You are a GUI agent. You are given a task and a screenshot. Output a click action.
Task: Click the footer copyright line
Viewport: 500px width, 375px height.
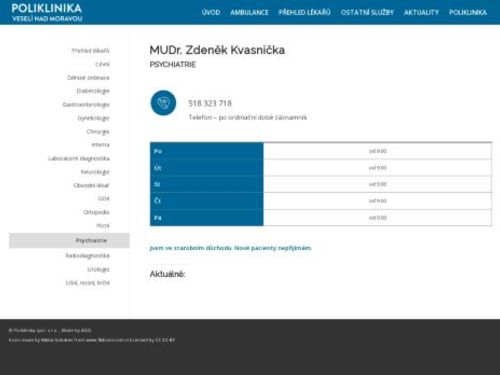[50, 330]
